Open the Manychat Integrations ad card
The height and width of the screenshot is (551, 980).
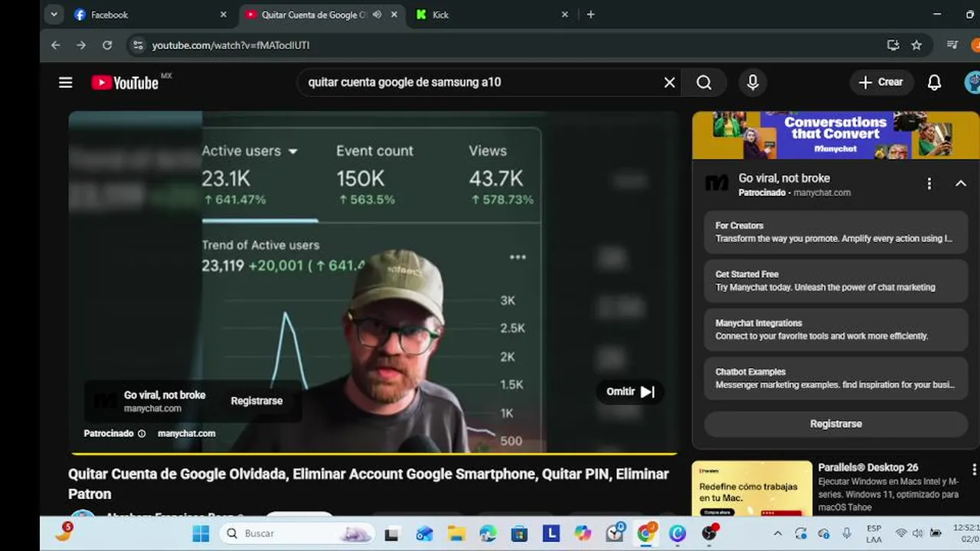836,329
